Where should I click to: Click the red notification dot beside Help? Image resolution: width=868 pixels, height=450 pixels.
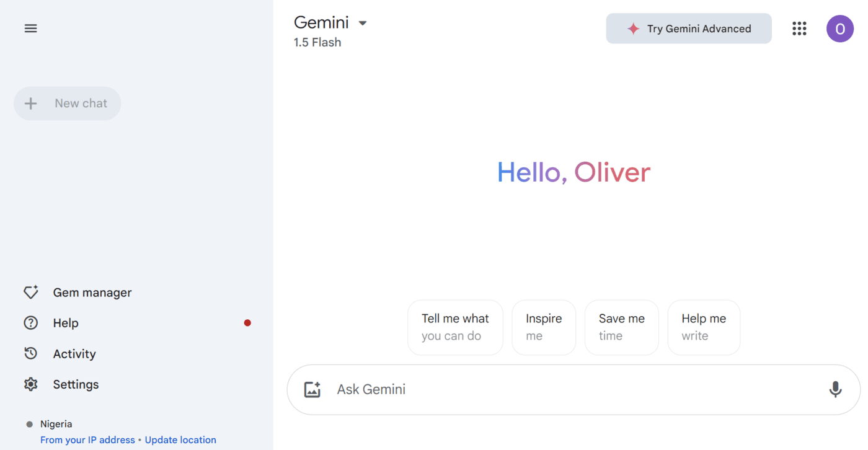247,323
